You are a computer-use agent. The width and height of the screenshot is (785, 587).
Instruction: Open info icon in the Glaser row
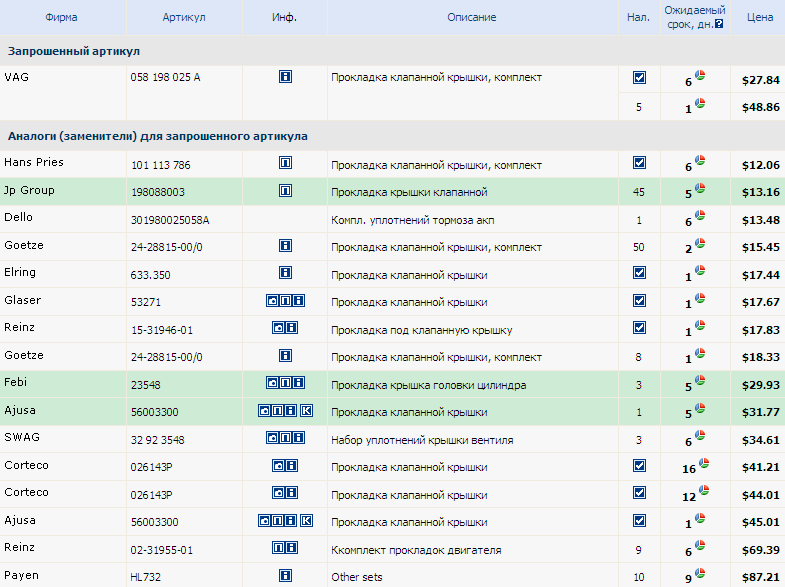[x=298, y=301]
